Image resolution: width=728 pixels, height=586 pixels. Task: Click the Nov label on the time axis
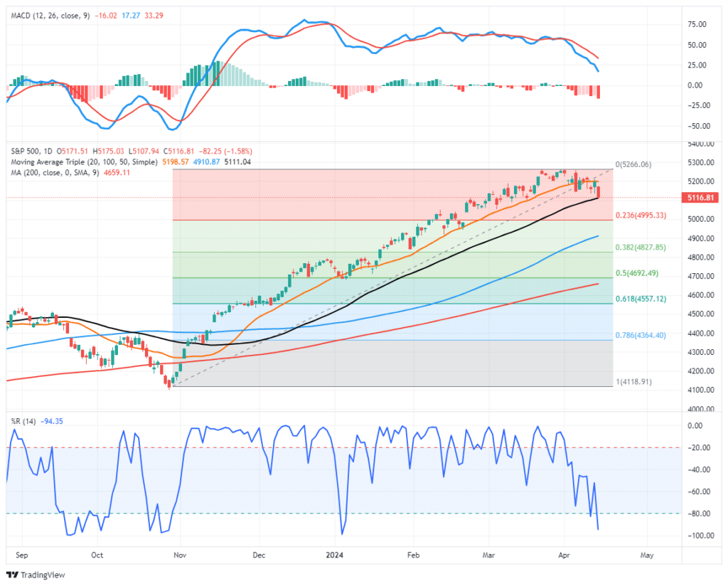(180, 555)
